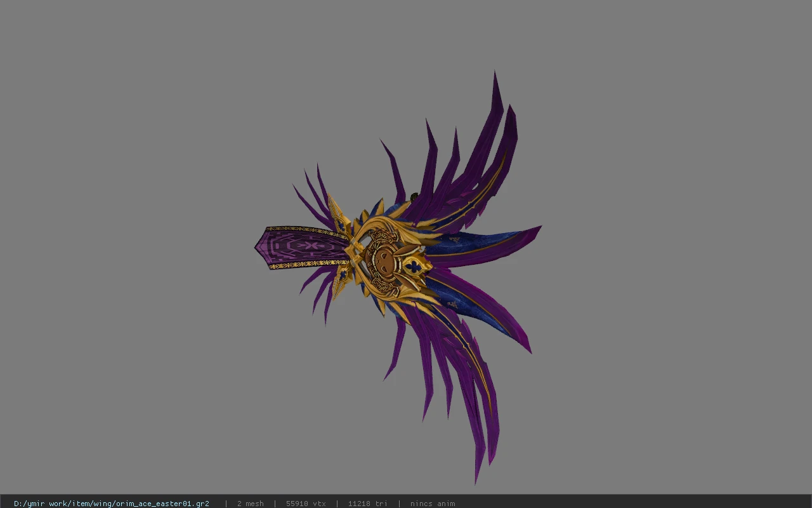The width and height of the screenshot is (812, 508).
Task: Select the "2 mesh" status entry
Action: tap(250, 504)
